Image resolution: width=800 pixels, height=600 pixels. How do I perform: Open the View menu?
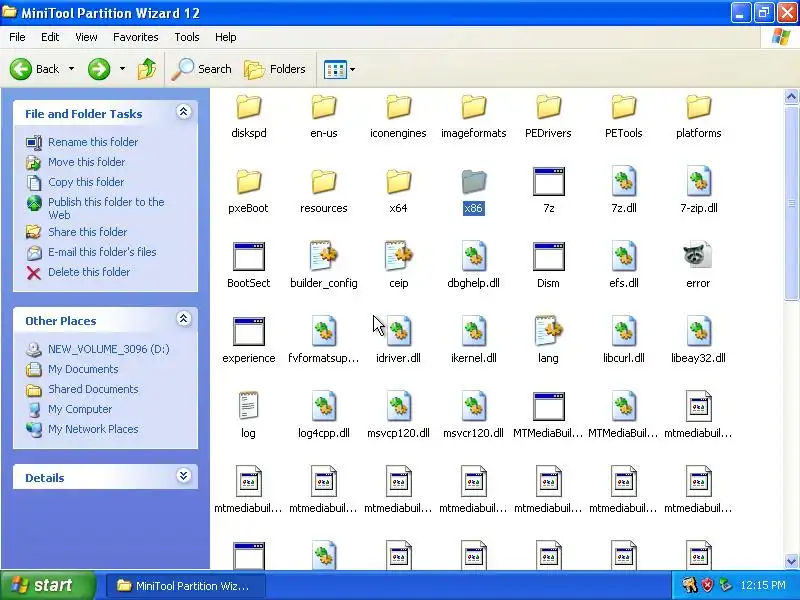[x=86, y=37]
